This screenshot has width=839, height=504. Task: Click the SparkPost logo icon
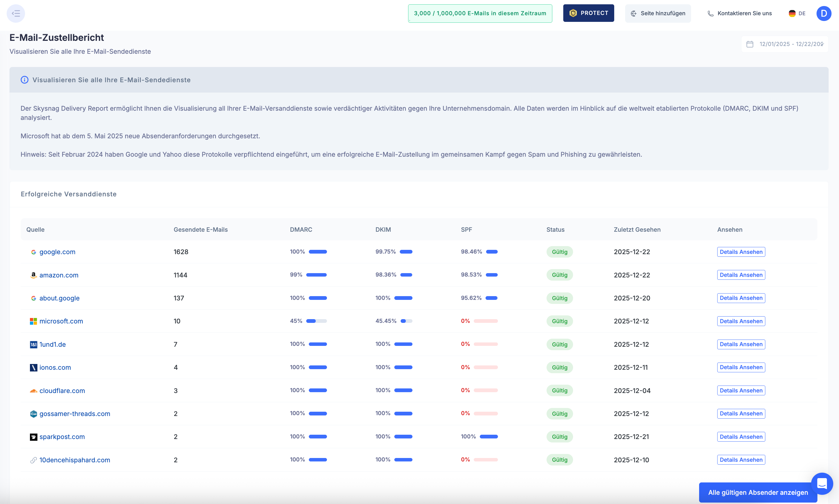(x=33, y=437)
